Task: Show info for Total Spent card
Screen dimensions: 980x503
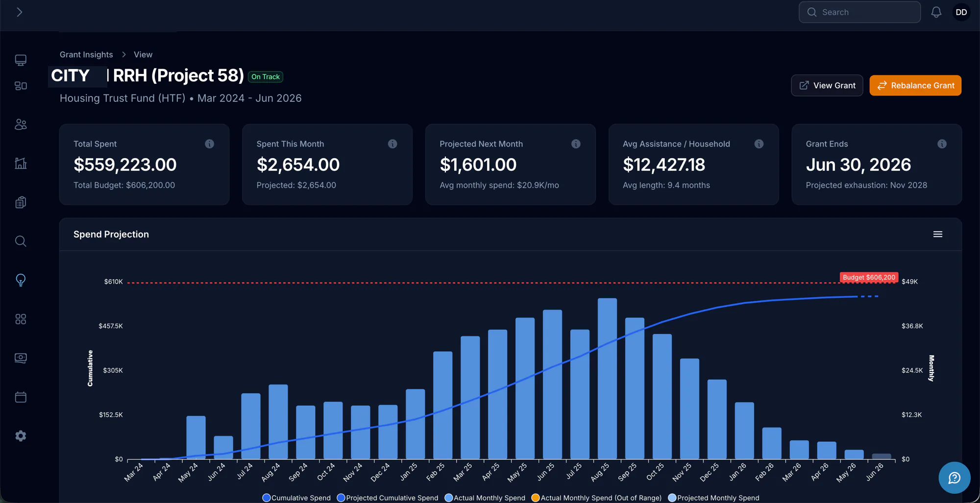Action: pos(209,144)
